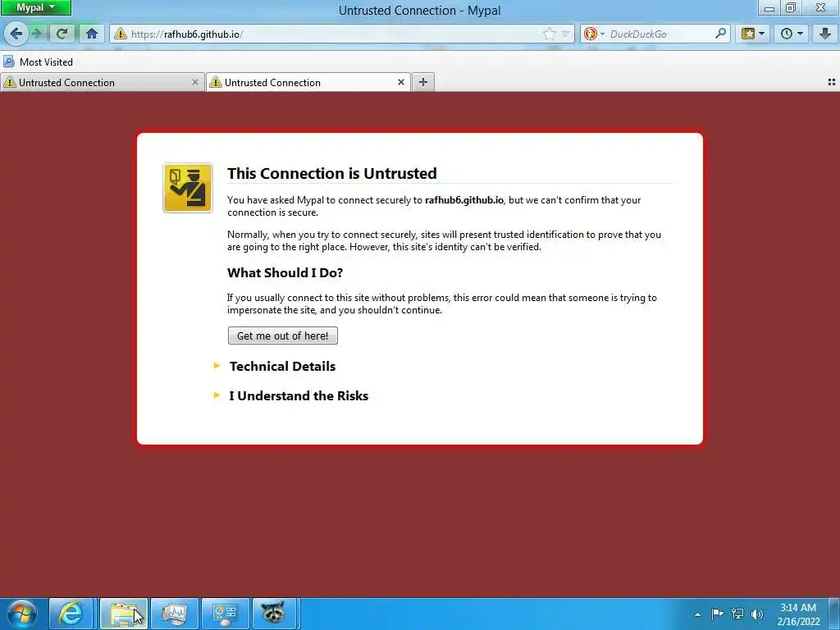This screenshot has width=840, height=630.
Task: Launch Internet Explorer from the taskbar
Action: coord(71,614)
